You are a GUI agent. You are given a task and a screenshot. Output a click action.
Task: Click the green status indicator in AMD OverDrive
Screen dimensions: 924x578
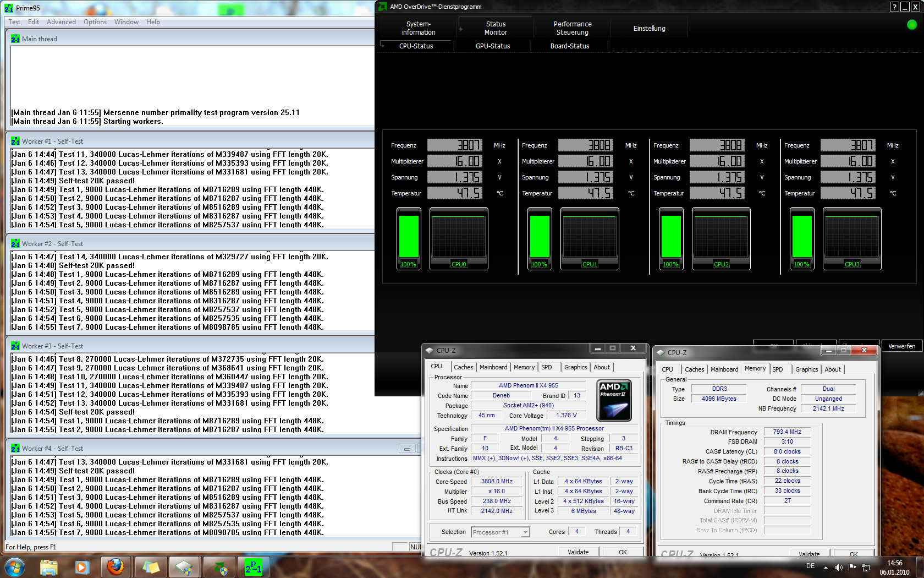[x=912, y=25]
